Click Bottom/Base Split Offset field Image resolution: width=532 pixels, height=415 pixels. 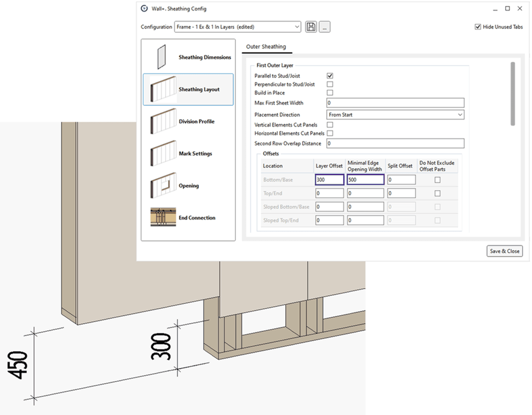click(401, 180)
